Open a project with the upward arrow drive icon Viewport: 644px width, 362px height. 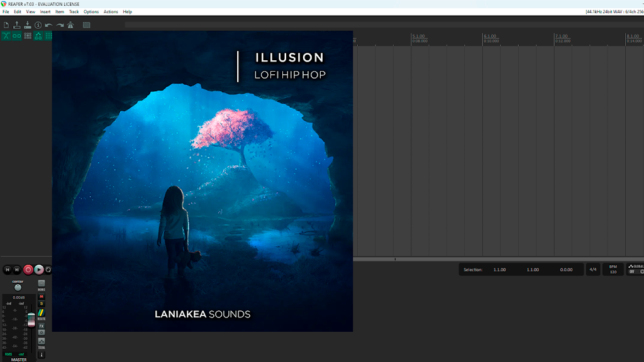pyautogui.click(x=17, y=25)
